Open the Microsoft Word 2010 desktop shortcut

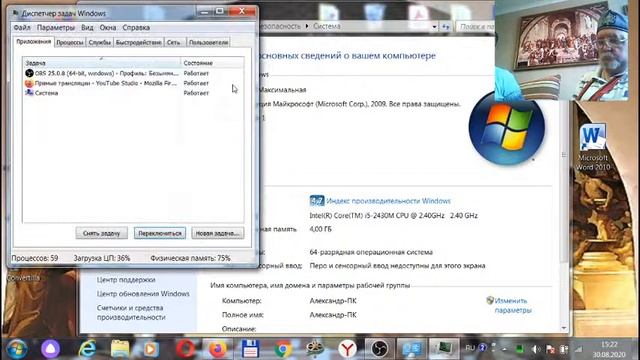593,148
